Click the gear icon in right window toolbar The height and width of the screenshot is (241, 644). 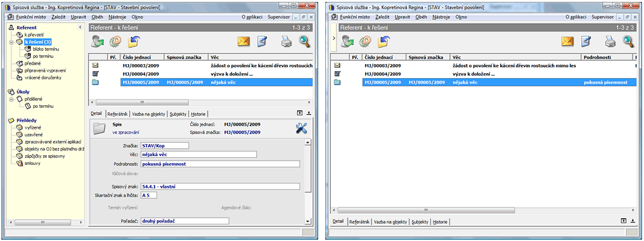pyautogui.click(x=365, y=41)
